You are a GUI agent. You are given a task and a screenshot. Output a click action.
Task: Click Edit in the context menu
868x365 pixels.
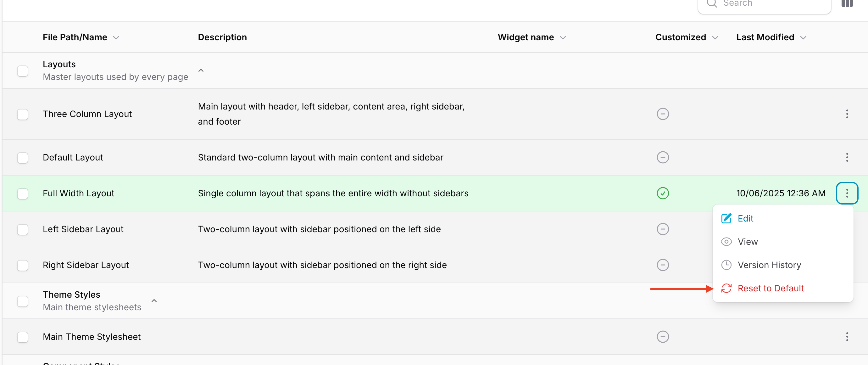(746, 218)
